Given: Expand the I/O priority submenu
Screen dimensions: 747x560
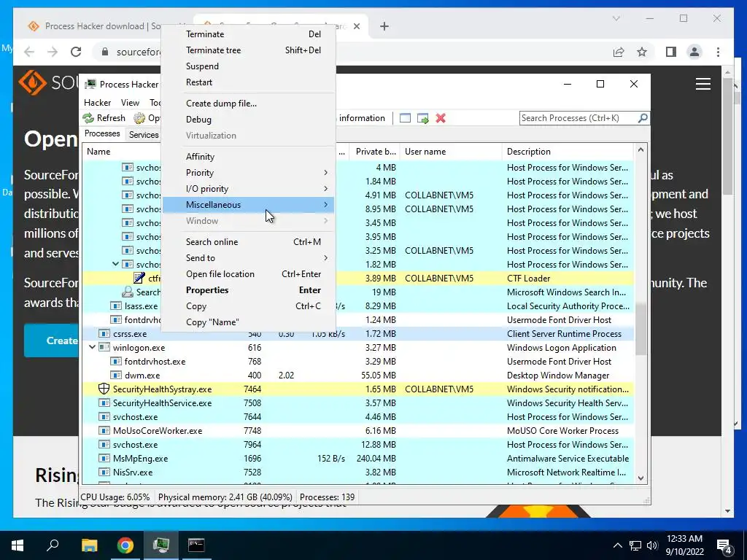Looking at the screenshot, I should 248,189.
